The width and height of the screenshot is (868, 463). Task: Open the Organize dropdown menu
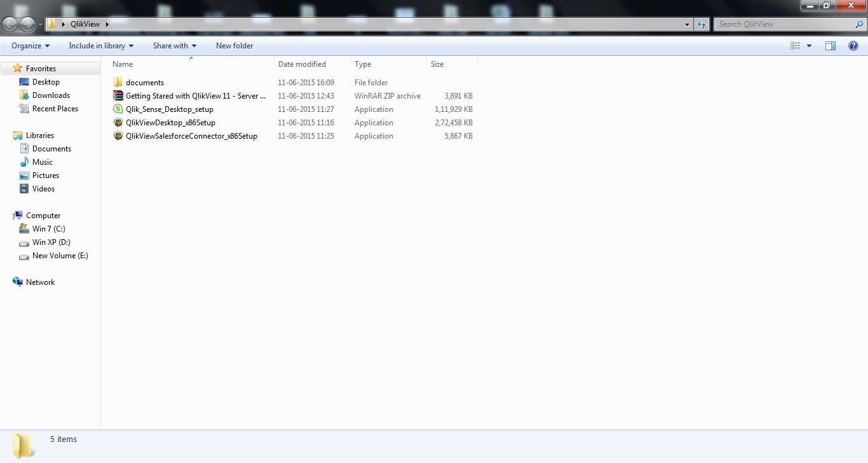(31, 46)
